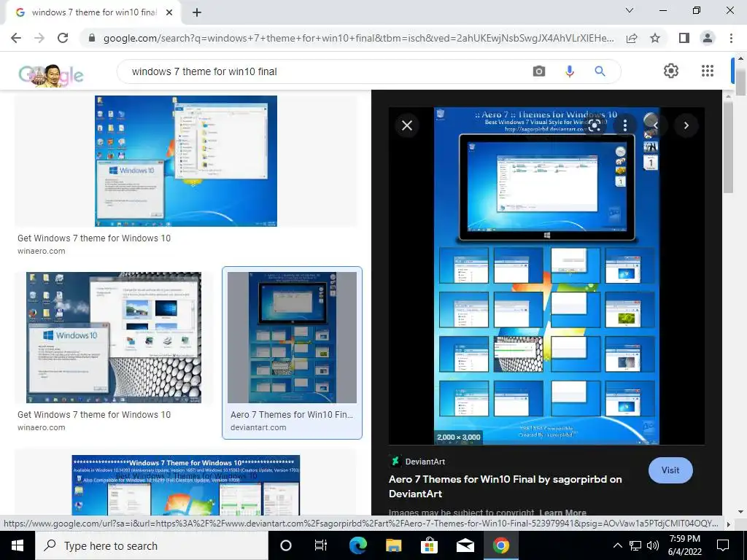Image resolution: width=747 pixels, height=560 pixels.
Task: Open Google quick settings gear
Action: (671, 71)
